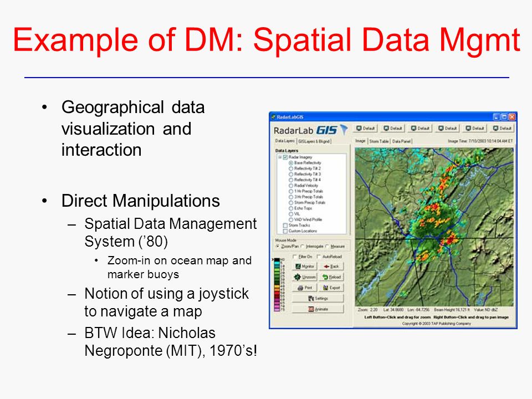Select VAD Wind Profile

291,219
